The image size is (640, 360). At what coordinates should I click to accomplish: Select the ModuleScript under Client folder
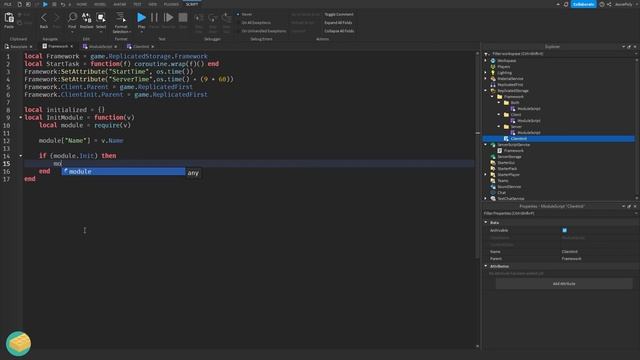coord(529,120)
